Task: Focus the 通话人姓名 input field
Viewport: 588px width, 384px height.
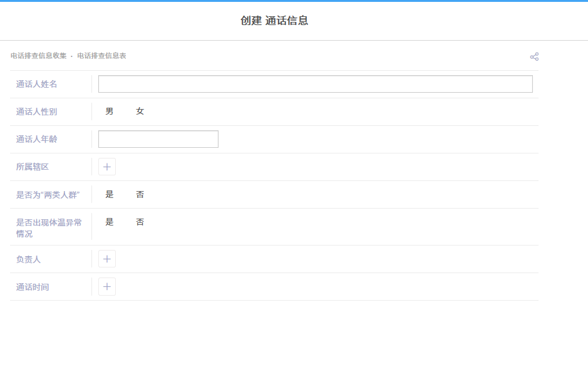Action: click(x=316, y=84)
